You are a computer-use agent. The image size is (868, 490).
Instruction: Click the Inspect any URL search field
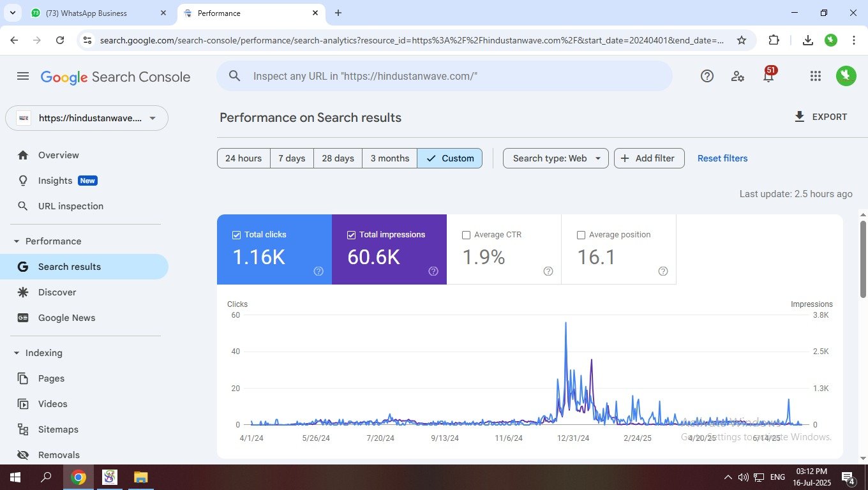coord(447,77)
